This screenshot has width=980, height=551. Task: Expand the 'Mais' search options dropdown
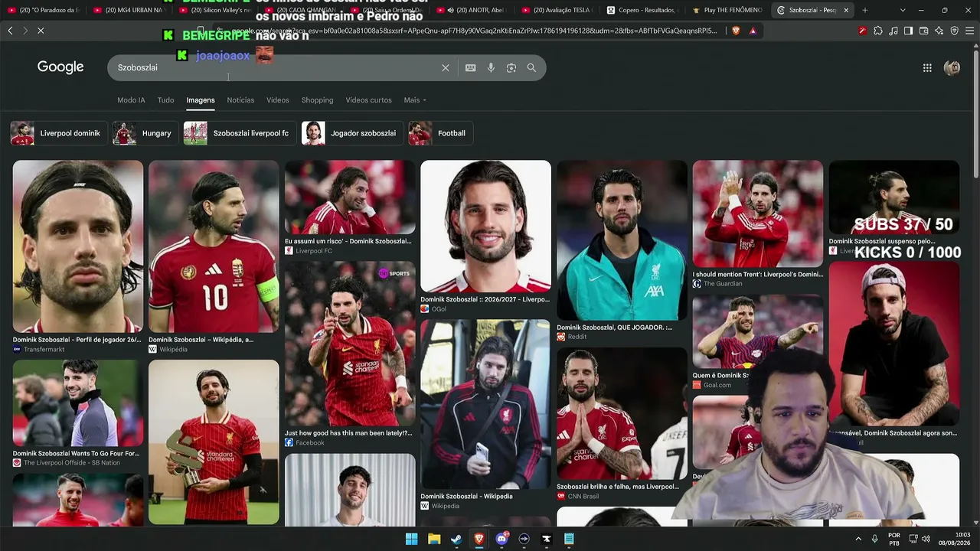tap(415, 100)
